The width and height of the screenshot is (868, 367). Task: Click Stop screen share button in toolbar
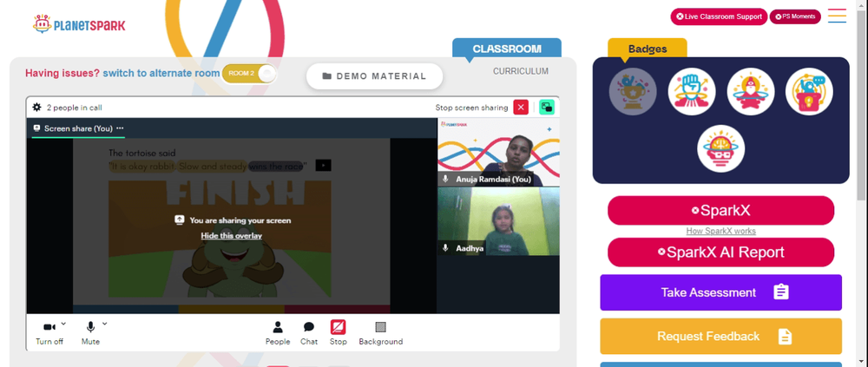pyautogui.click(x=339, y=333)
